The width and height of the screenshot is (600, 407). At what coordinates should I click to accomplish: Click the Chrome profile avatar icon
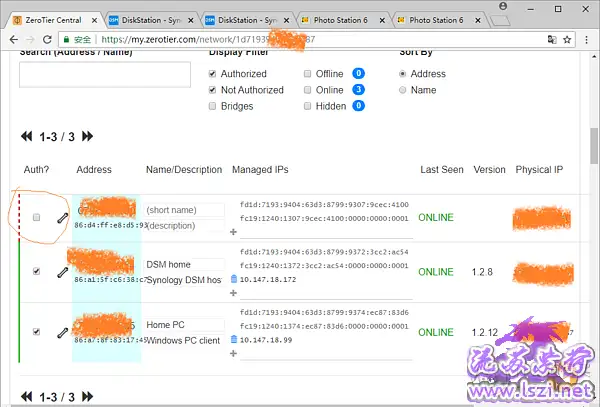point(503,6)
